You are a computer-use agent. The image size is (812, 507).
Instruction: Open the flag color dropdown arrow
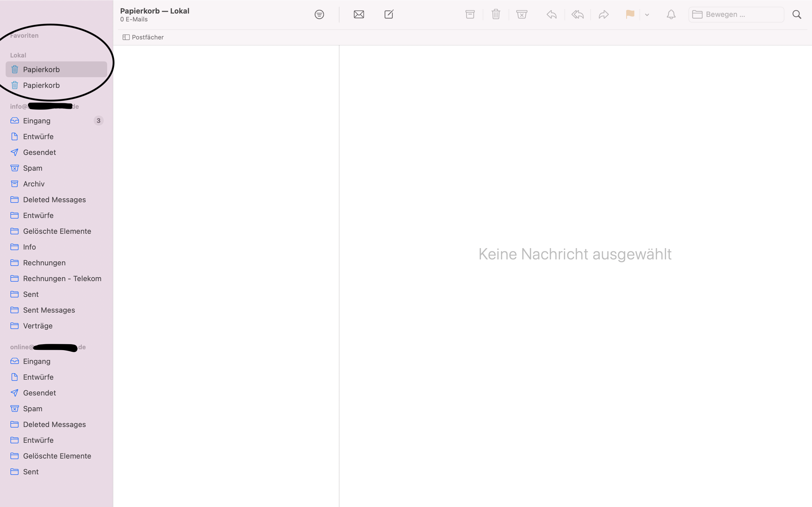647,15
